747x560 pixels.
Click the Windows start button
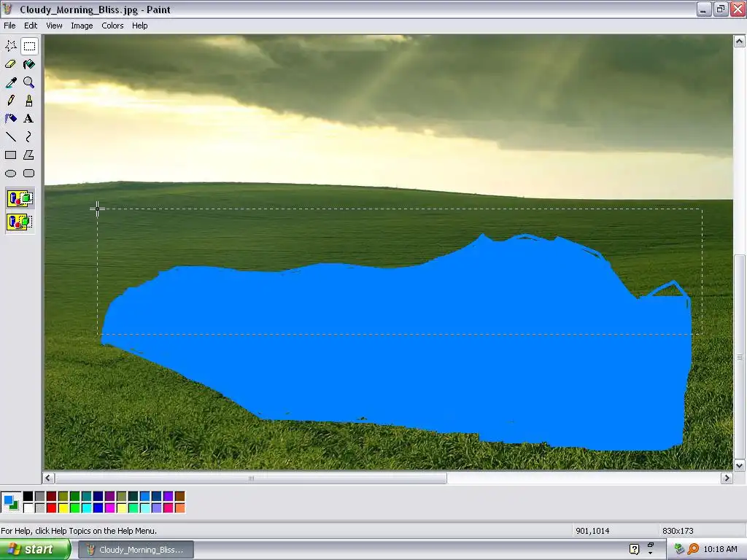tap(35, 550)
